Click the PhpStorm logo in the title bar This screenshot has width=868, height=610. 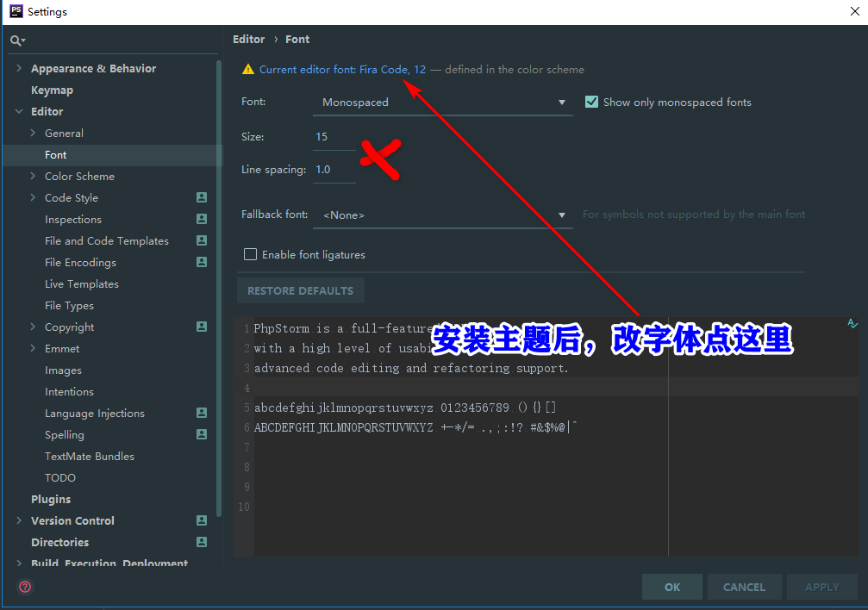(16, 11)
